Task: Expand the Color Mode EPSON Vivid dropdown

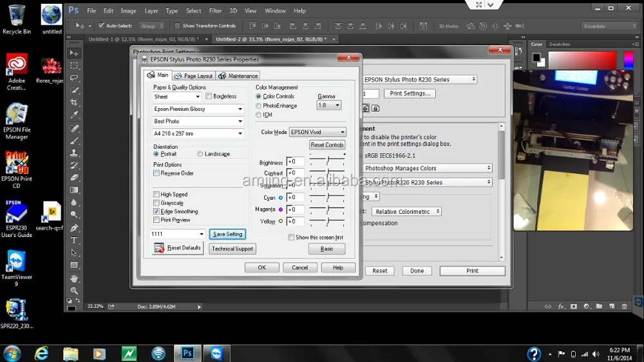Action: click(x=317, y=132)
